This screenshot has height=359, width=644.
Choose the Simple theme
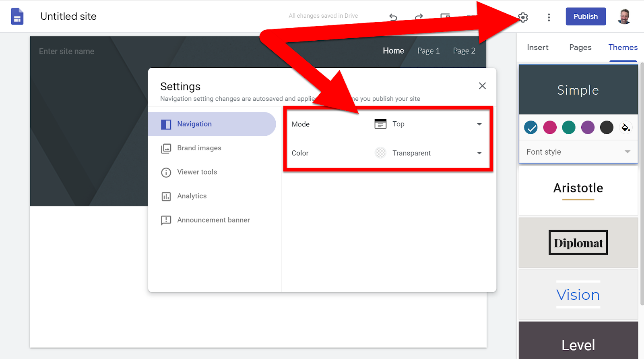pyautogui.click(x=578, y=90)
